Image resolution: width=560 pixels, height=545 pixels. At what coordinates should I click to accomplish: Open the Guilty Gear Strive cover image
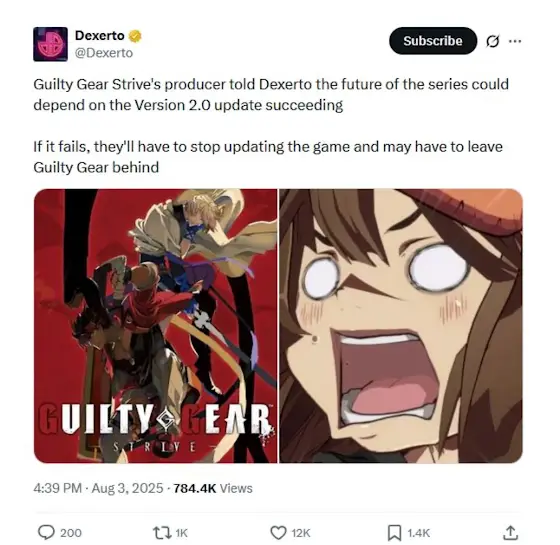tap(155, 326)
